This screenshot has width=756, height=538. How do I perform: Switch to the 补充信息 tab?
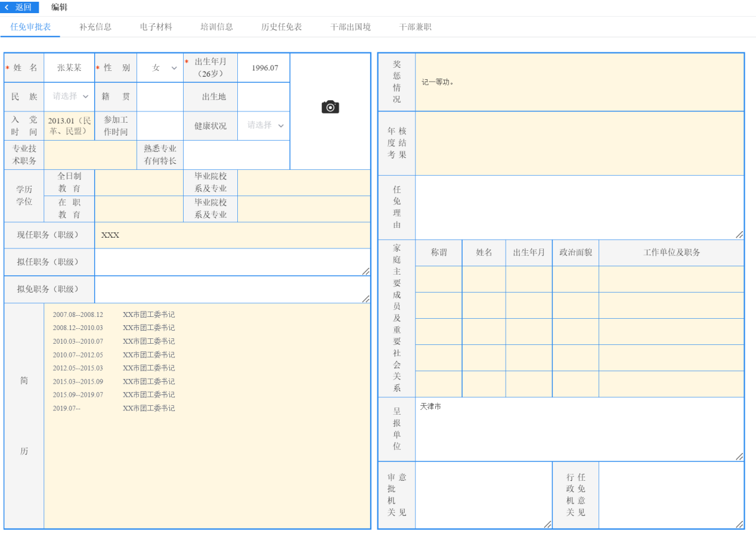[x=95, y=27]
